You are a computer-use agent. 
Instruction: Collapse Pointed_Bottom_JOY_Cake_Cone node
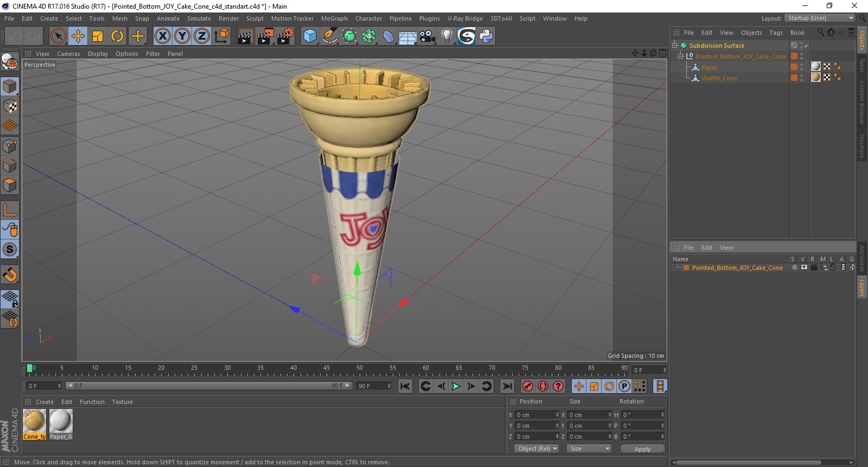680,56
